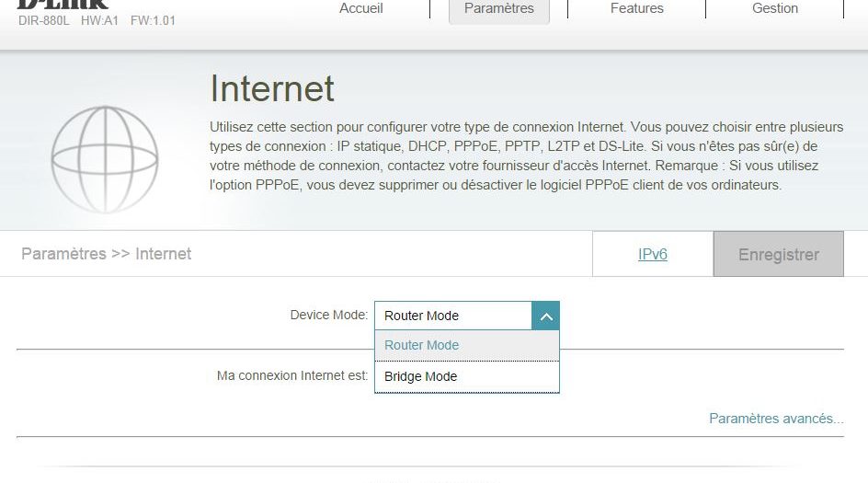868x483 pixels.
Task: Open the Gestion tab
Action: [774, 9]
